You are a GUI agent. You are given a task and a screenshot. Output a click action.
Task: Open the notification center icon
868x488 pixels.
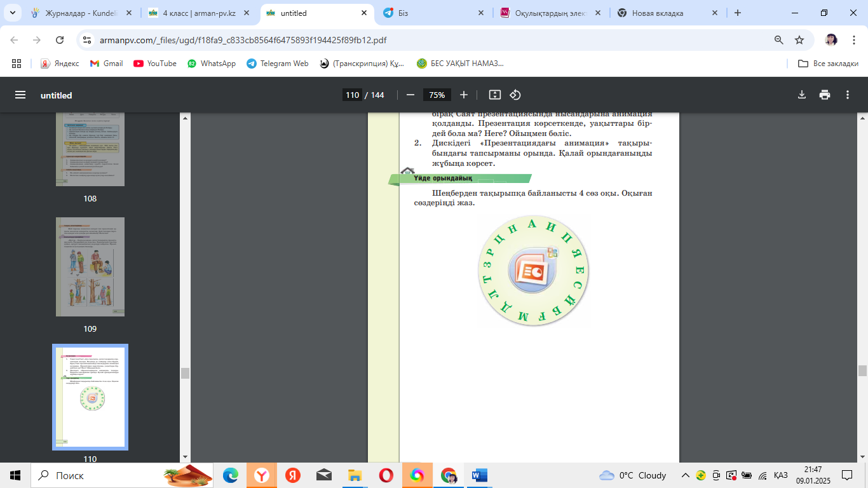tap(846, 475)
